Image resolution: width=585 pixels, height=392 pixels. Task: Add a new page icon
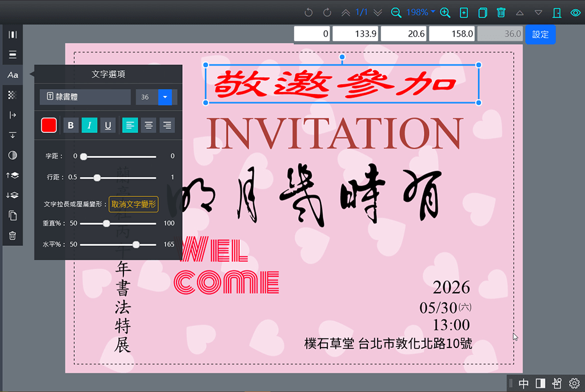(464, 13)
